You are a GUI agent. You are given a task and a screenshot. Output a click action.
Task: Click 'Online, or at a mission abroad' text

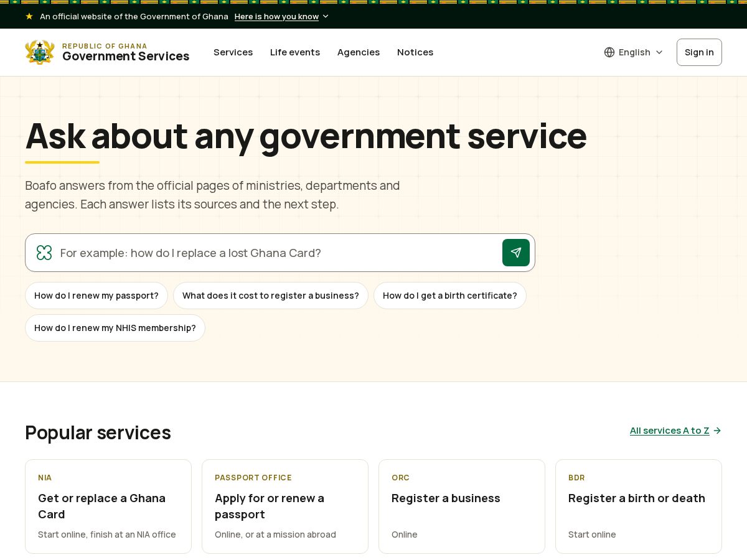[x=275, y=534]
